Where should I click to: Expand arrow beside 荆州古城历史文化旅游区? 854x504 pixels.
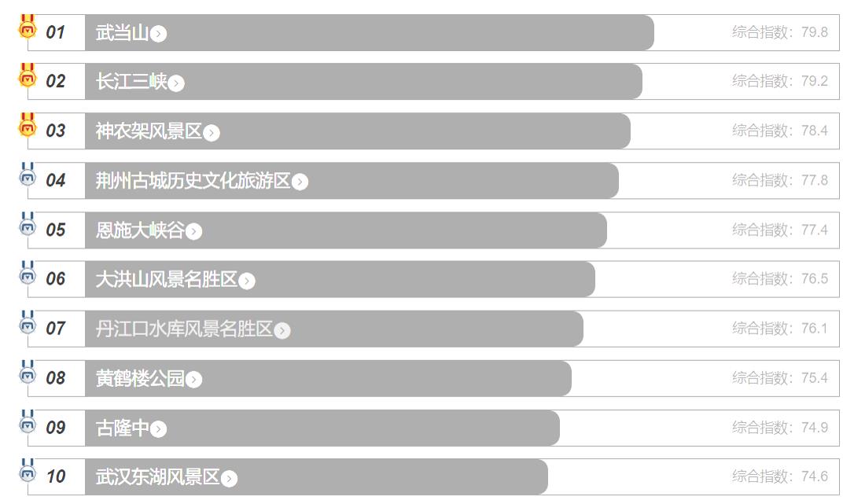tap(300, 182)
